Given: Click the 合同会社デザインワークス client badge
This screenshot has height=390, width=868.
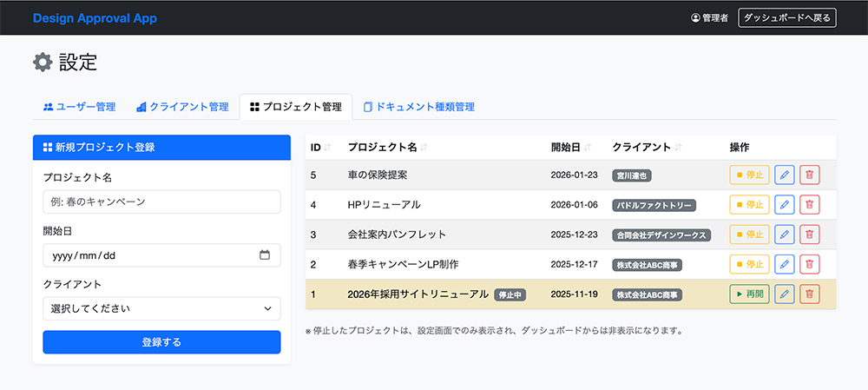Looking at the screenshot, I should tap(661, 235).
